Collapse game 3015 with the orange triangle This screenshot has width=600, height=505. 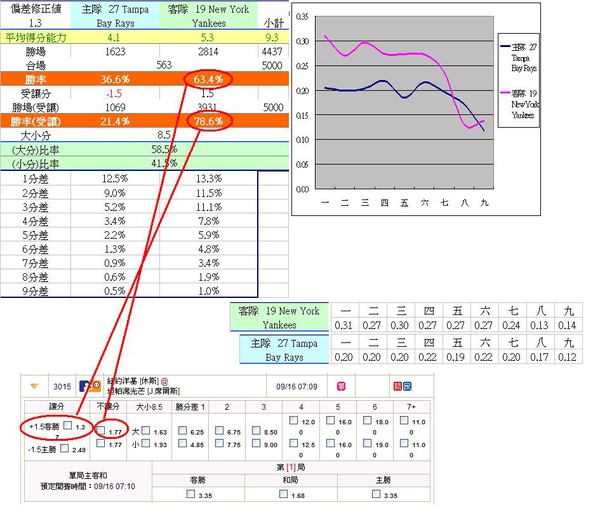[34, 386]
